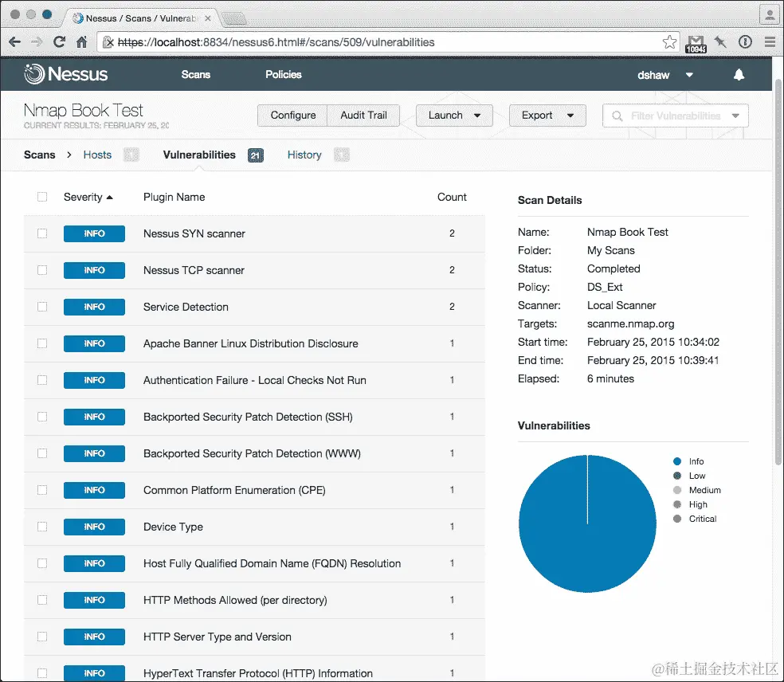Viewport: 784px width, 682px height.
Task: Click the Nessus logo
Action: pyautogui.click(x=65, y=74)
